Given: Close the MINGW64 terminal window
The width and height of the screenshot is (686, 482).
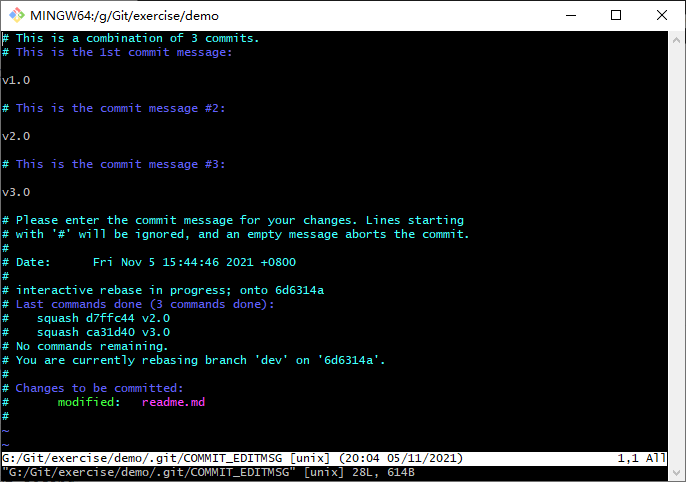Looking at the screenshot, I should coord(662,15).
